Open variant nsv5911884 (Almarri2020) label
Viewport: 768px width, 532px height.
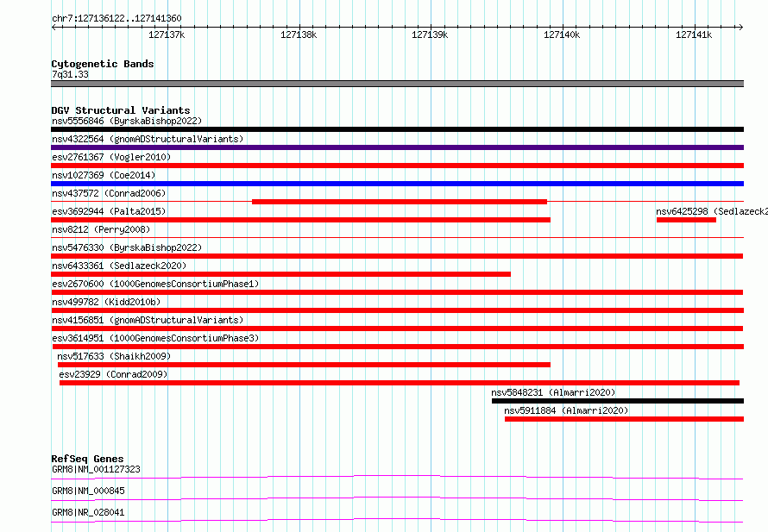pyautogui.click(x=566, y=410)
